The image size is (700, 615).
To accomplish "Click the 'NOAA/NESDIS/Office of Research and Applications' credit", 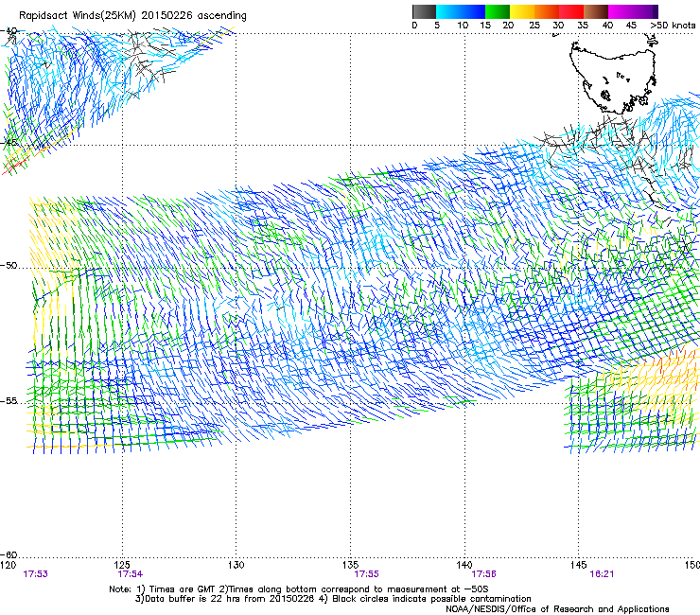I will pos(557,609).
